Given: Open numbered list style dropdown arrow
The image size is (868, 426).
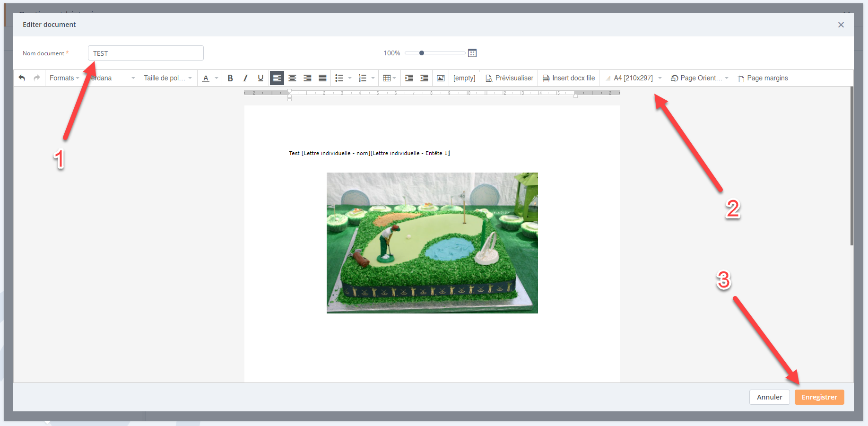Looking at the screenshot, I should (373, 78).
